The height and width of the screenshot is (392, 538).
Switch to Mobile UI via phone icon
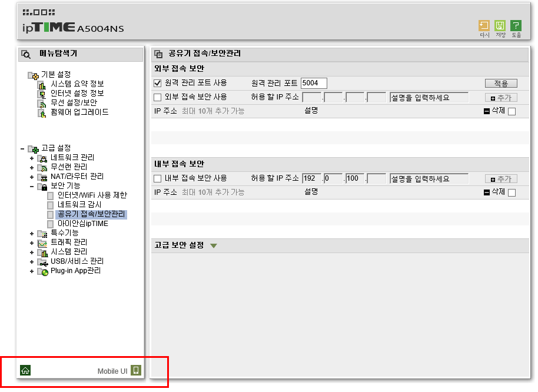(x=136, y=370)
